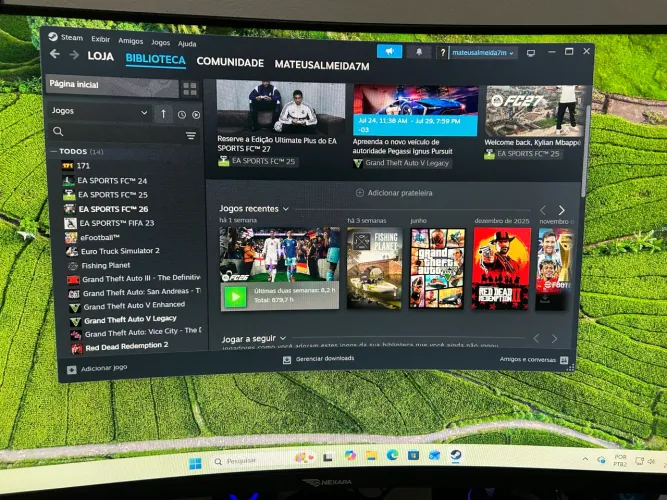Open the notifications bell
The image size is (667, 500).
(419, 52)
